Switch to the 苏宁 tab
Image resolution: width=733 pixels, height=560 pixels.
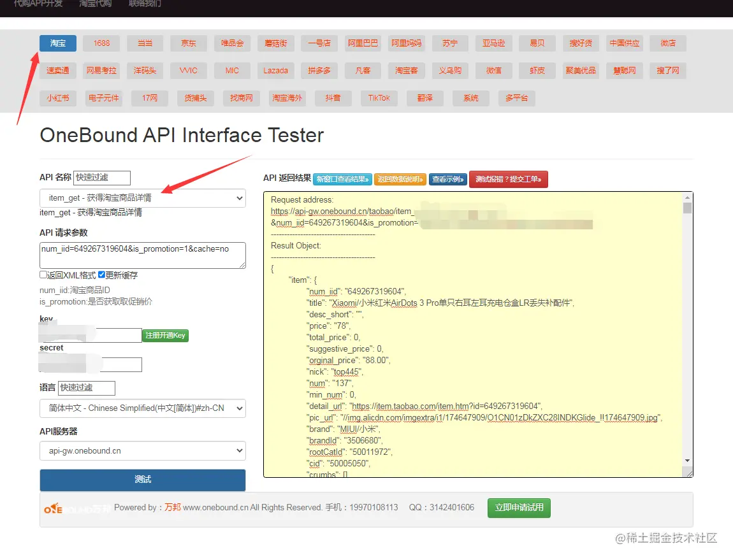coord(450,43)
